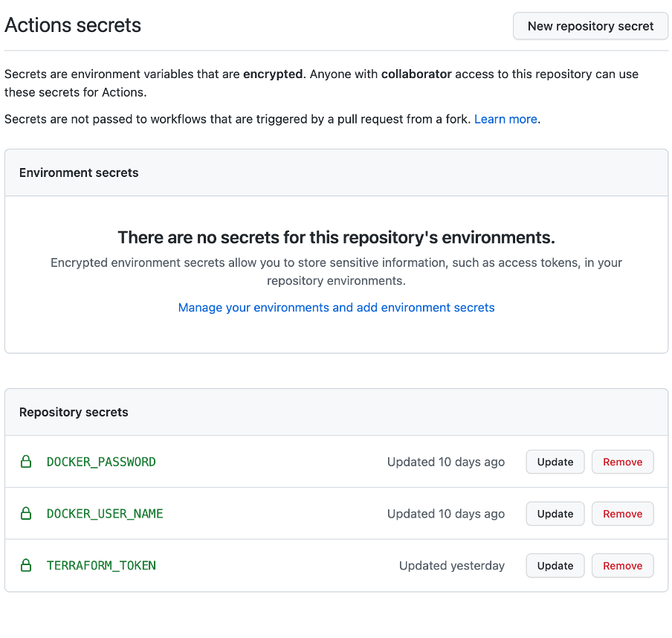The height and width of the screenshot is (638, 672).
Task: Click the lock icon beside DOCKER_PASSWORD
Action: click(x=26, y=461)
